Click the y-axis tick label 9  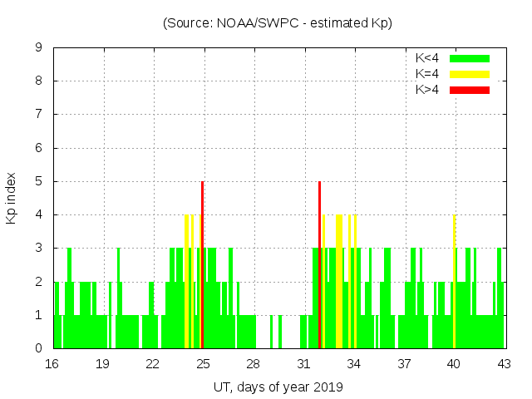(38, 48)
